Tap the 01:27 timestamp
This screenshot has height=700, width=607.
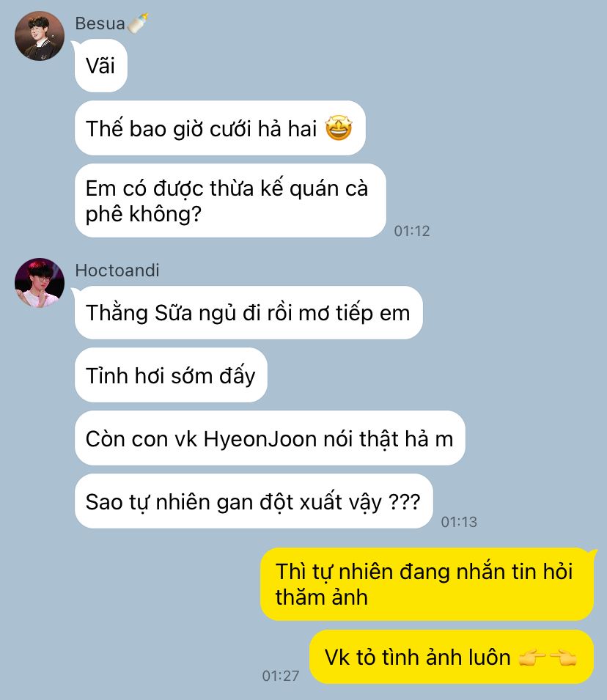pyautogui.click(x=281, y=676)
